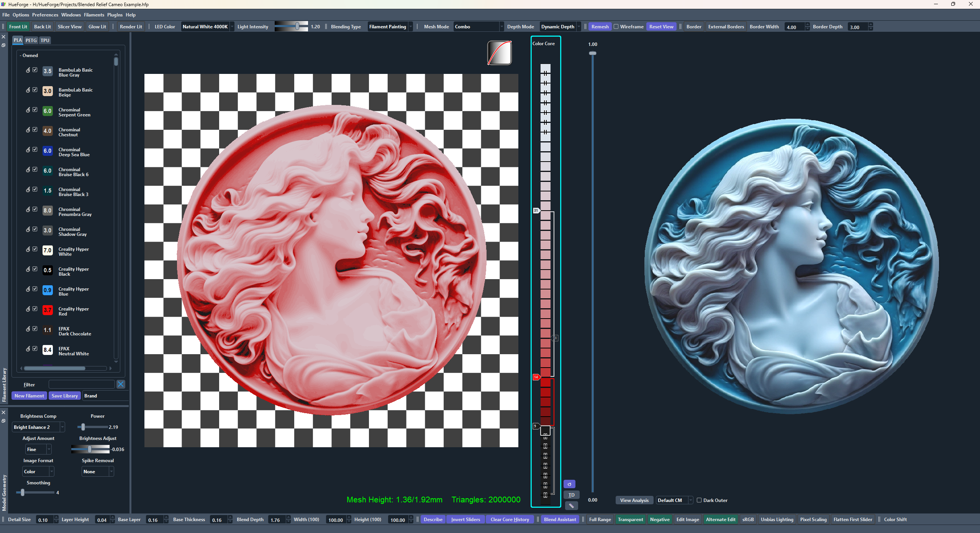Click the Blend Assistant button
The image size is (980, 533).
[x=560, y=520]
